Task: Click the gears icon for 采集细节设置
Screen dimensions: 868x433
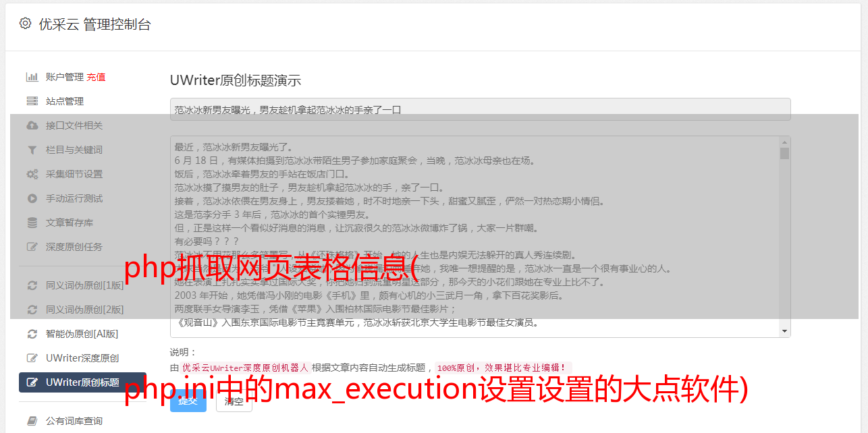Action: click(32, 174)
